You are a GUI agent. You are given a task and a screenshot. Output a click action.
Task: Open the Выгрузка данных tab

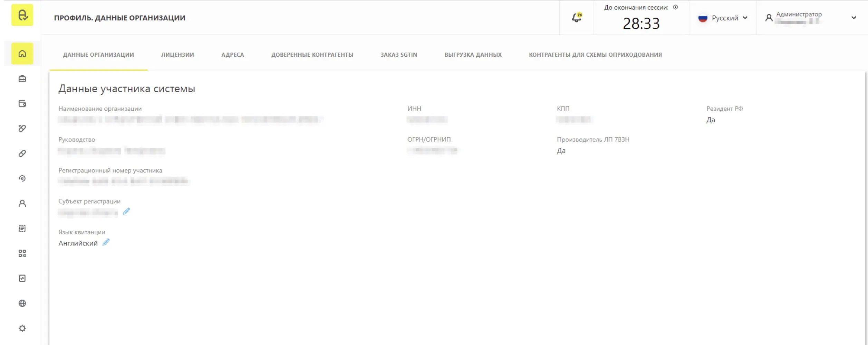coord(473,55)
